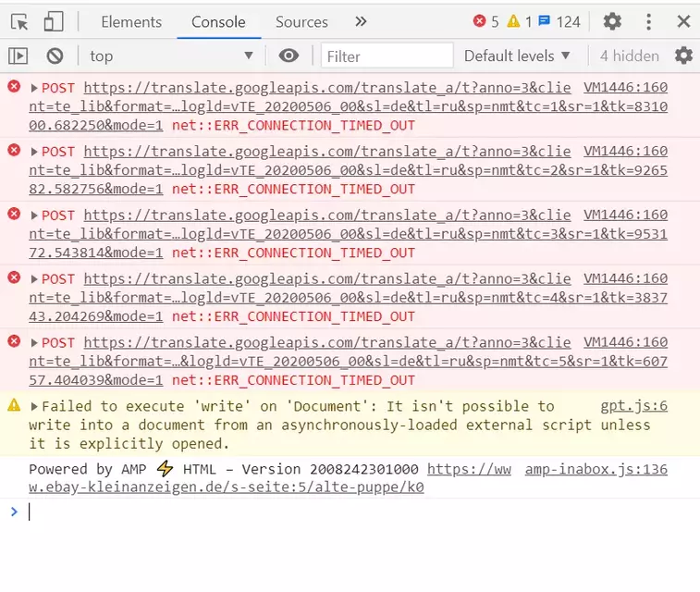Expand the POST error with tc=3

coord(34,216)
